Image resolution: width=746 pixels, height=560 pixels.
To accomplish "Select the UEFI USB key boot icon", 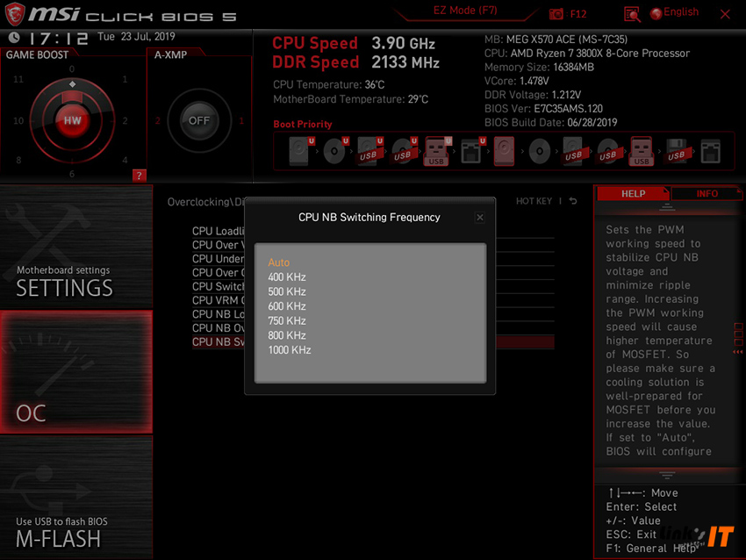I will (437, 151).
